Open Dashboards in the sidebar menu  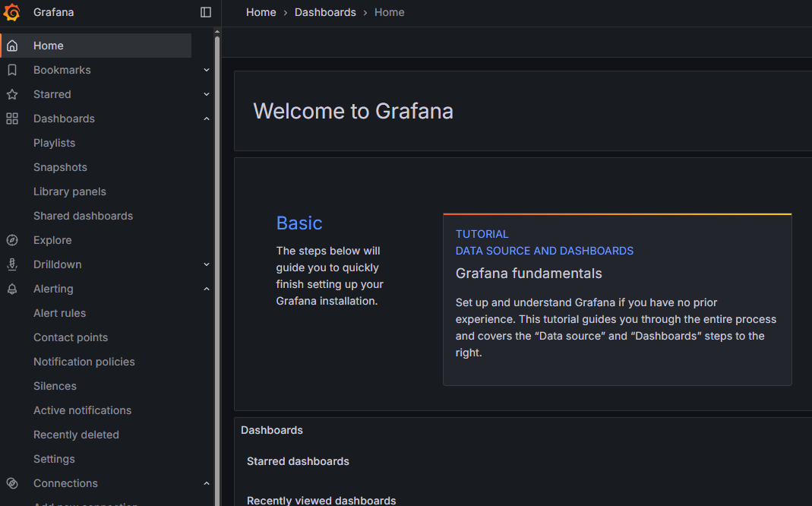point(65,119)
